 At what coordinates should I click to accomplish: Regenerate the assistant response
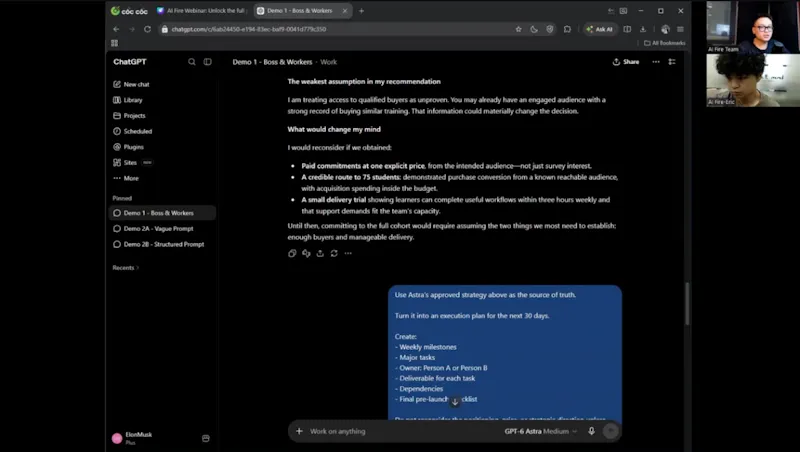point(334,254)
